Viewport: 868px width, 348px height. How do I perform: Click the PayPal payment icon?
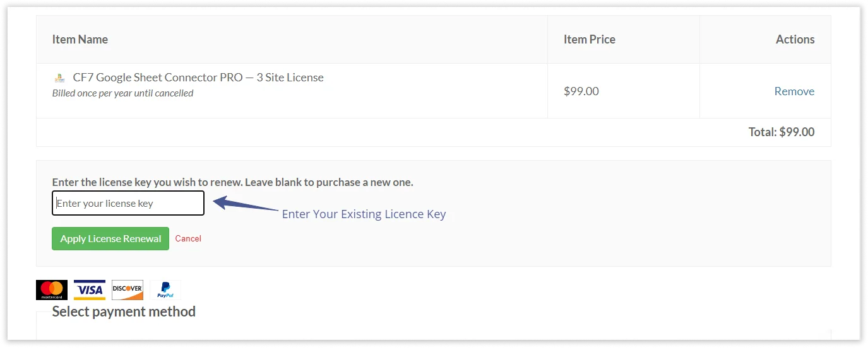(x=165, y=290)
